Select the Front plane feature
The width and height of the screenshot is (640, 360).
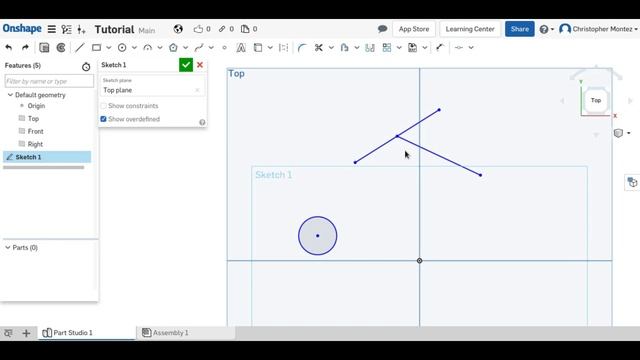36,131
